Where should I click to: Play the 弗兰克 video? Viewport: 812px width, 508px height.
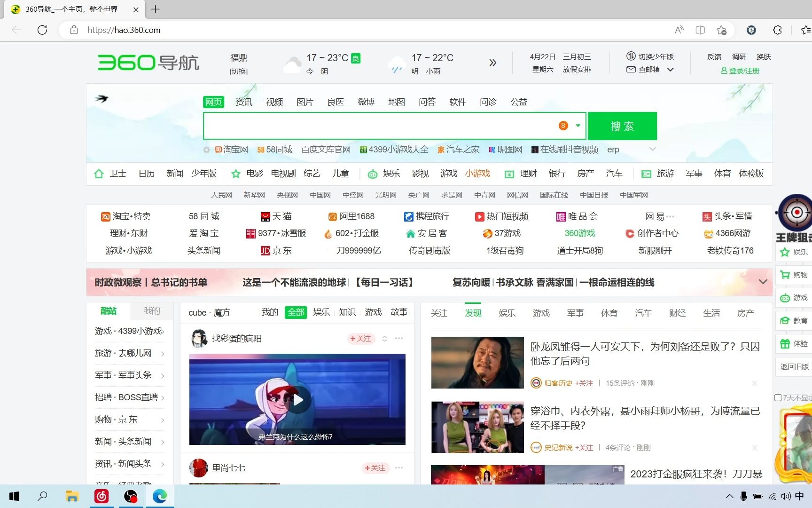click(x=297, y=399)
